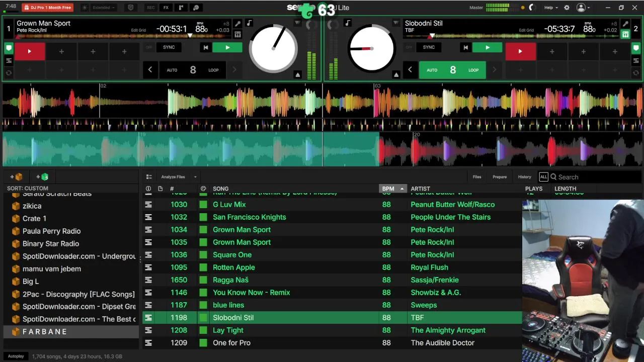The width and height of the screenshot is (644, 362).
Task: Click deck 1 music note key icon
Action: click(x=250, y=23)
